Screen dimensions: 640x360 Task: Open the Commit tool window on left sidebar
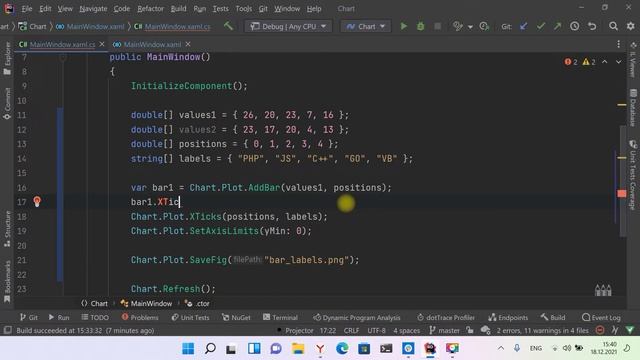7,104
